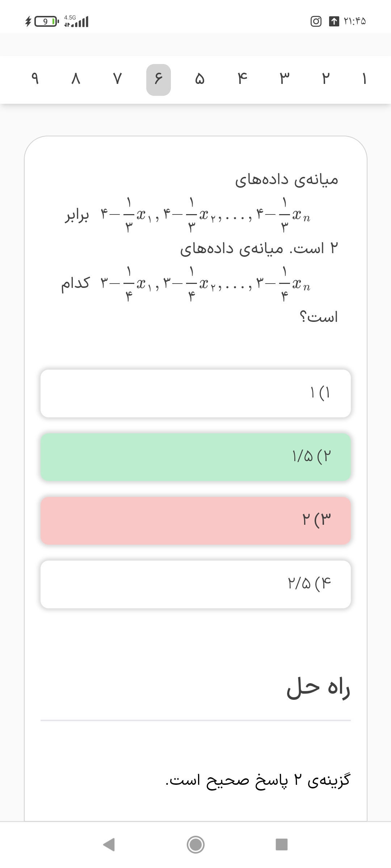Open question ۷ in the number bar
391x868 pixels.
tap(117, 79)
